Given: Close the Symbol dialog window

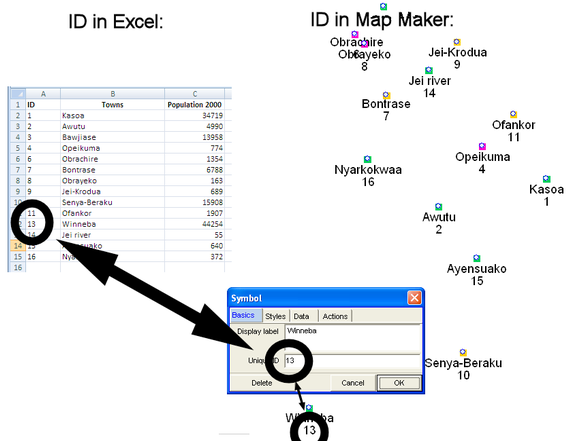Looking at the screenshot, I should click(414, 298).
